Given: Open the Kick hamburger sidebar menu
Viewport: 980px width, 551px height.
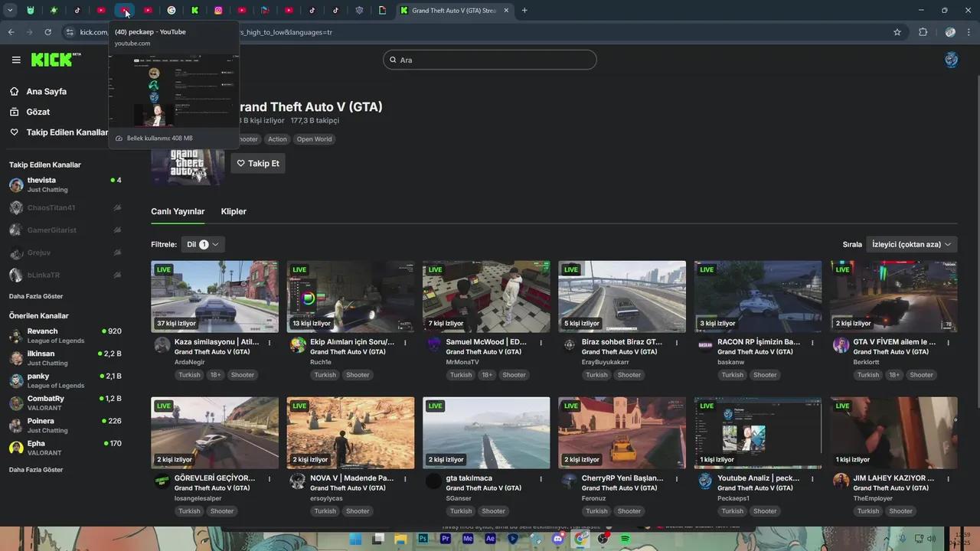Looking at the screenshot, I should point(16,60).
